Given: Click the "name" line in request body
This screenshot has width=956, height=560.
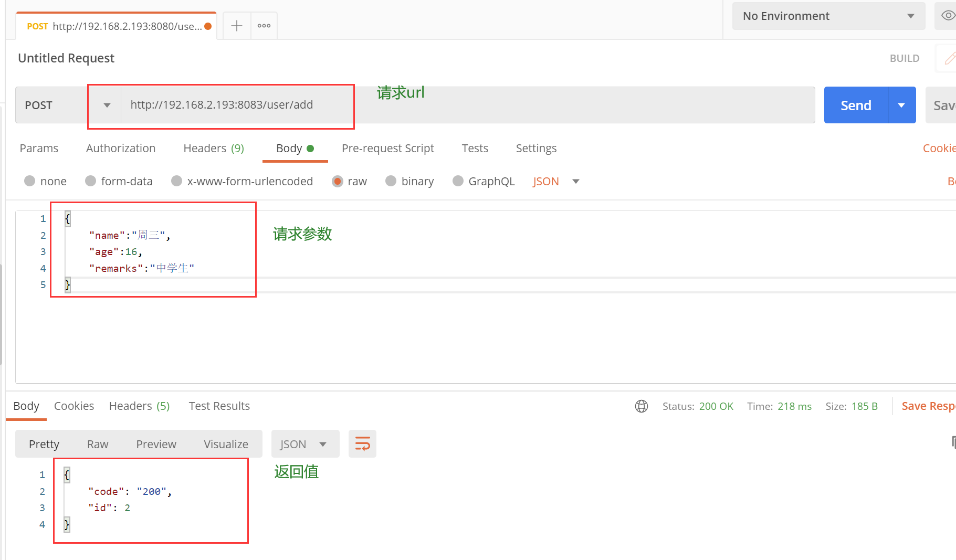Looking at the screenshot, I should (130, 235).
